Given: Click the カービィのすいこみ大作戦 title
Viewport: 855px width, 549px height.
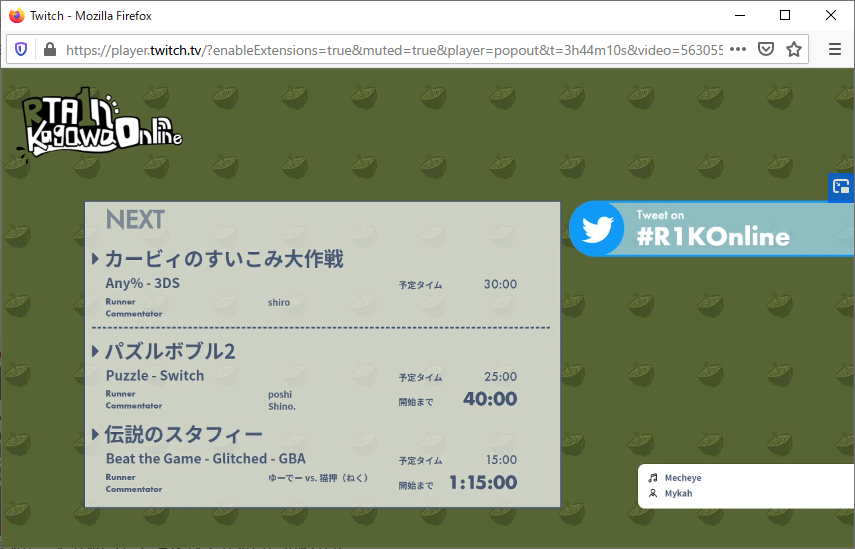Looking at the screenshot, I should pyautogui.click(x=224, y=259).
